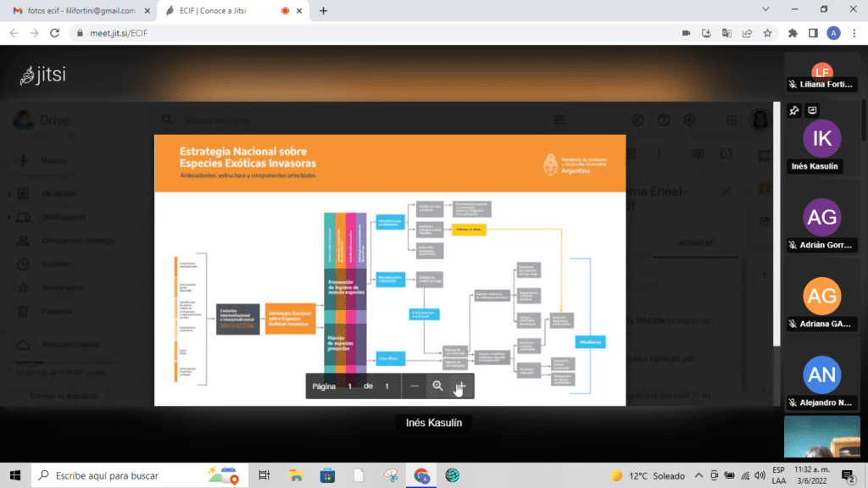Open a new browser tab

point(323,11)
